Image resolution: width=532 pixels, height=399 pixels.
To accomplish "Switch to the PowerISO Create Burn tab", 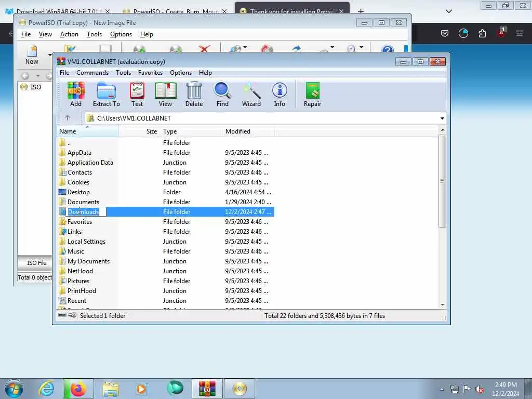I will click(176, 11).
